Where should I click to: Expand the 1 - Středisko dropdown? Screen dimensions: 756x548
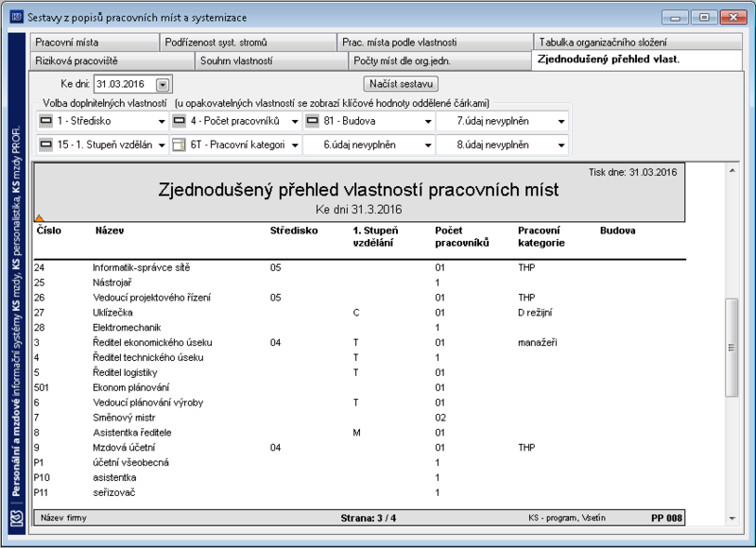click(x=162, y=122)
